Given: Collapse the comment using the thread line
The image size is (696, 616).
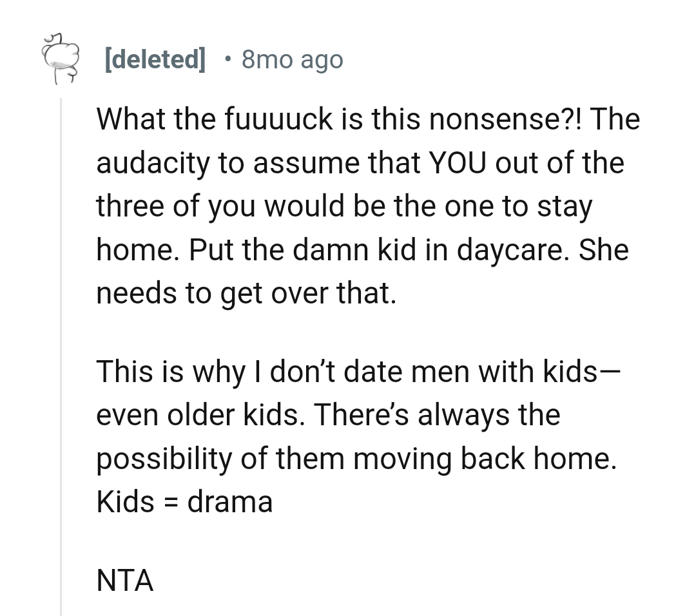Looking at the screenshot, I should (x=61, y=354).
